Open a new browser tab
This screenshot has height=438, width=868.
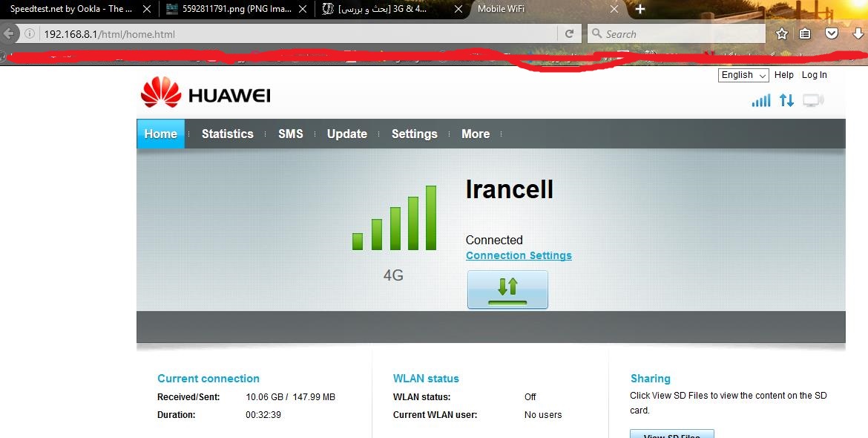pyautogui.click(x=640, y=9)
